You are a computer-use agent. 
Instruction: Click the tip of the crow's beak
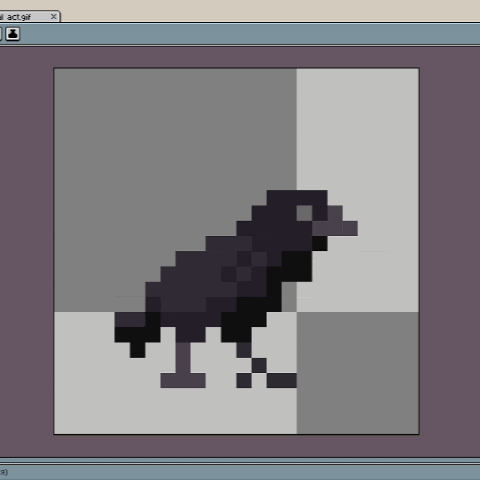[x=350, y=228]
